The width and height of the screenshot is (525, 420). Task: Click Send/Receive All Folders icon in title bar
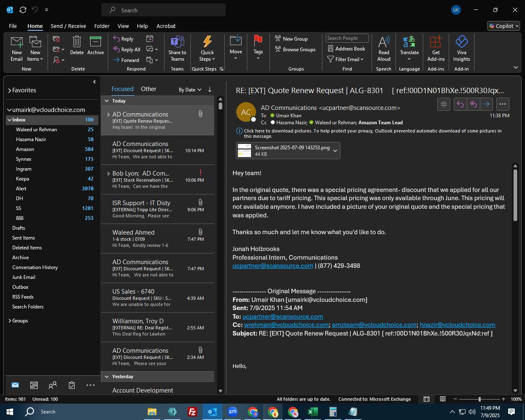pos(23,10)
